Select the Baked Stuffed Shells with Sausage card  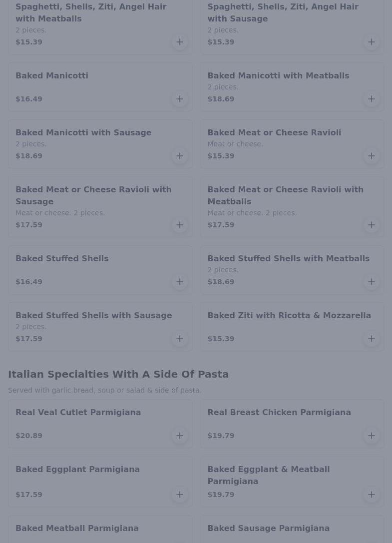point(93,315)
